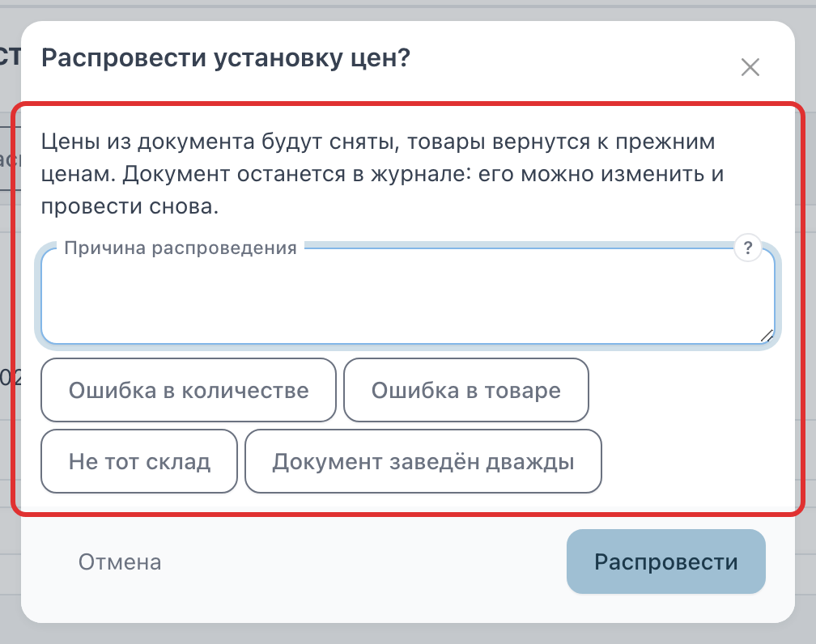Cancel with the Отмена button

[x=120, y=561]
